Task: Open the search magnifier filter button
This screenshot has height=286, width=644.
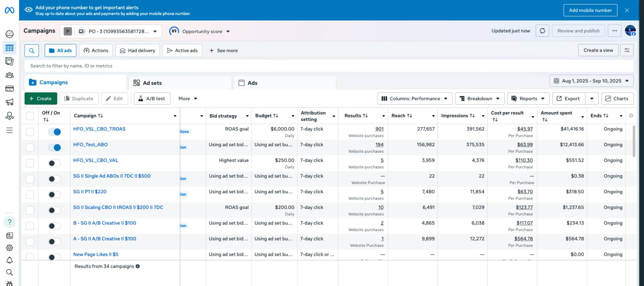Action: [x=32, y=50]
